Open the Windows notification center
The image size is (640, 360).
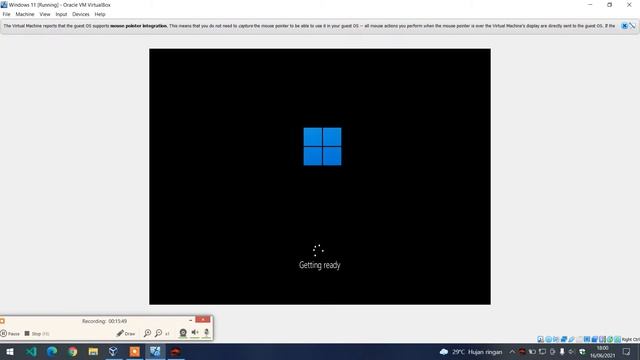click(627, 351)
